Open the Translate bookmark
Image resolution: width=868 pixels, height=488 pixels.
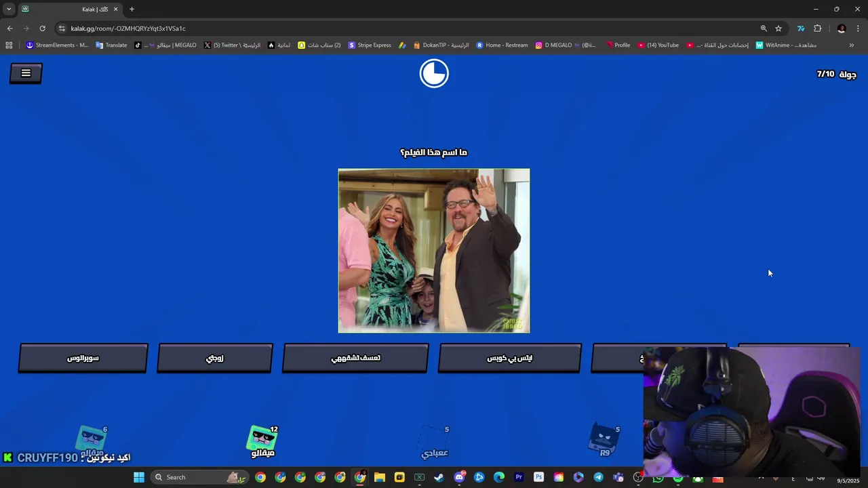[111, 45]
